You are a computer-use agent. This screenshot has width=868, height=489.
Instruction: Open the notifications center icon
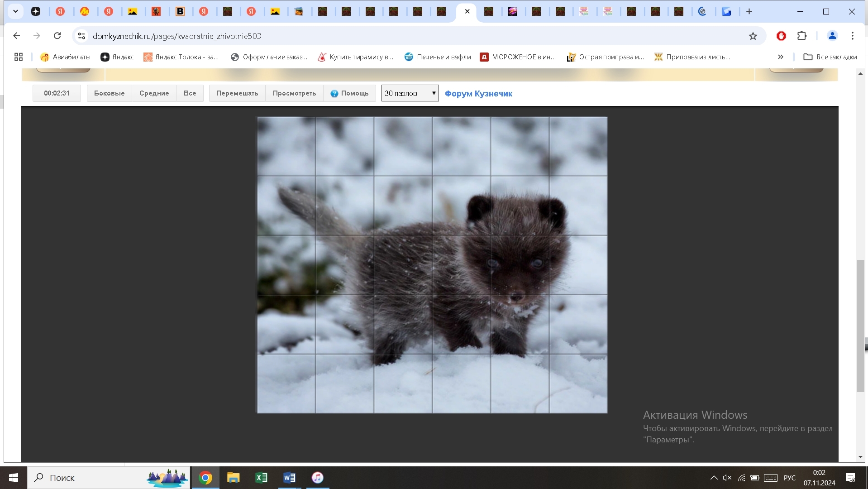click(850, 478)
